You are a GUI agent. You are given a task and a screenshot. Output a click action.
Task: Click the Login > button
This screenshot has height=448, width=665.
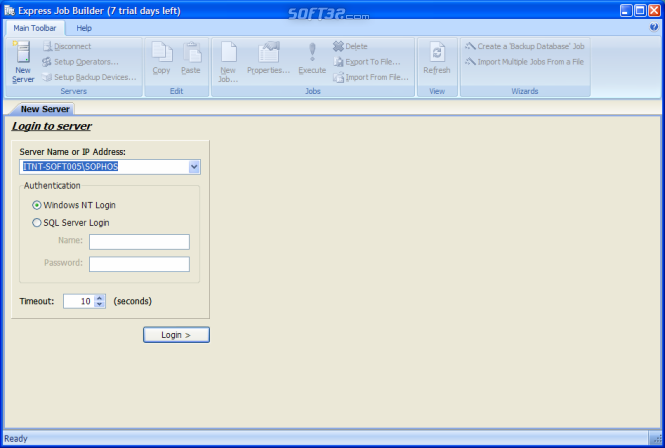point(176,335)
